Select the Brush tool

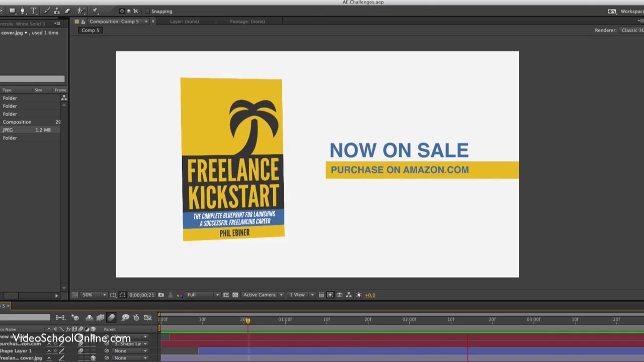click(x=47, y=11)
